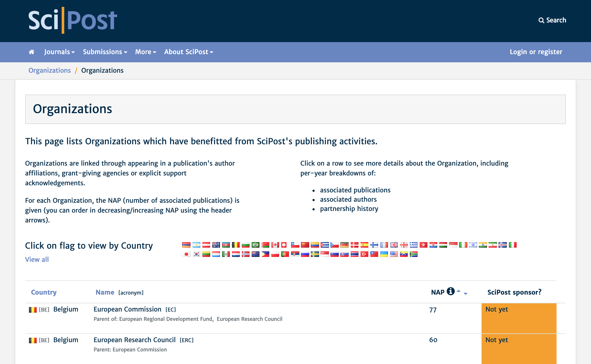Choose the South Africa flag
The image size is (591, 364).
point(414,254)
